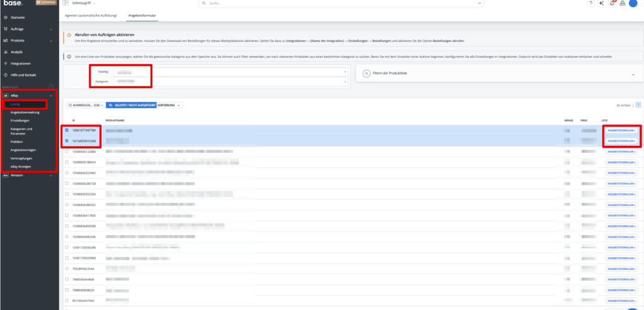Open Angebotsformular for product 10154970415368
The image size is (644, 310).
pyautogui.click(x=621, y=141)
